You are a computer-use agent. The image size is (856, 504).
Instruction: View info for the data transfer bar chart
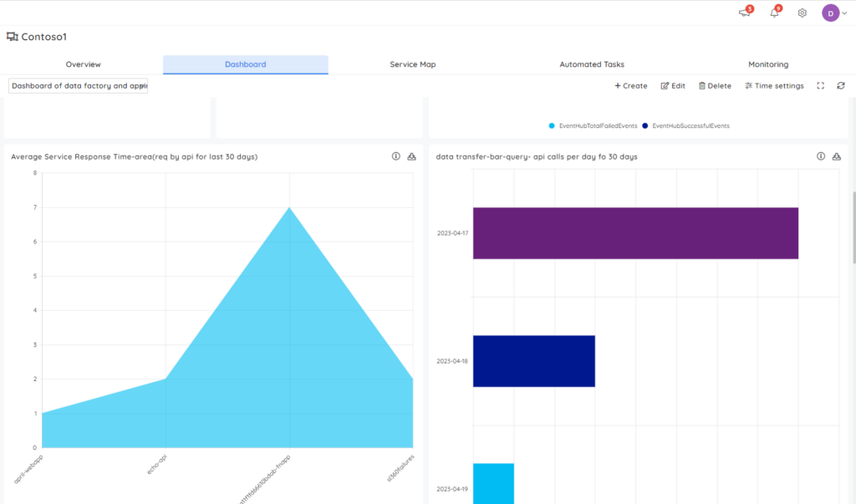click(x=820, y=155)
